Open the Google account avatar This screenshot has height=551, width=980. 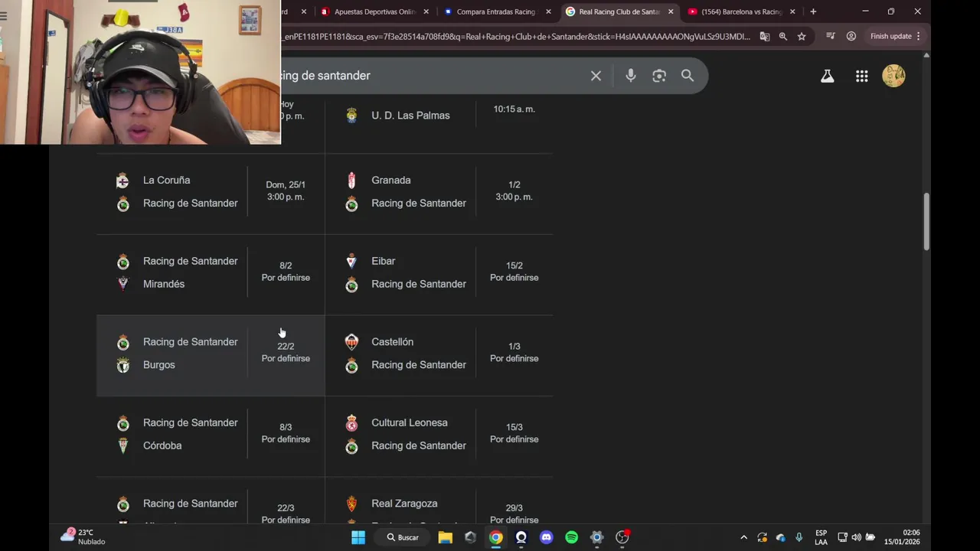click(894, 76)
